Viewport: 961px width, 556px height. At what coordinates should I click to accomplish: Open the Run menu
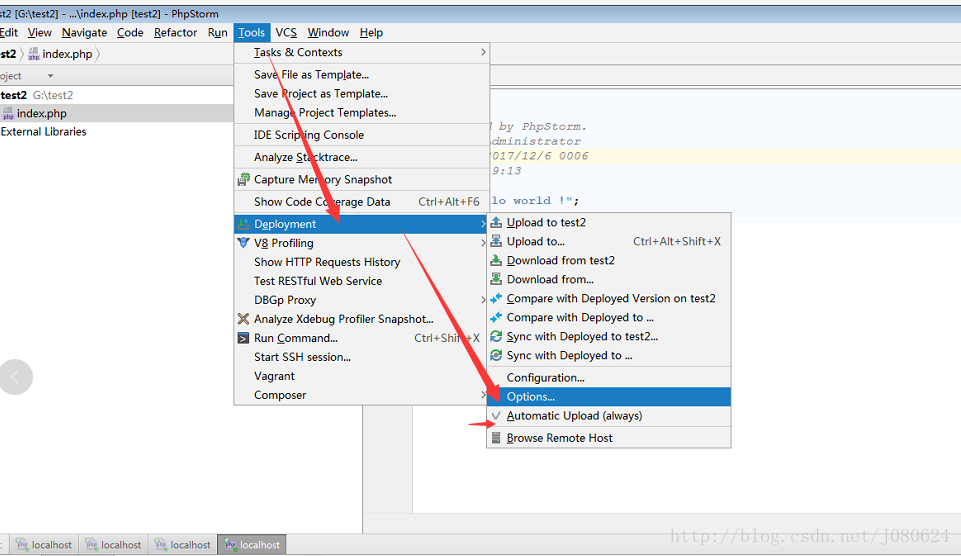(218, 32)
